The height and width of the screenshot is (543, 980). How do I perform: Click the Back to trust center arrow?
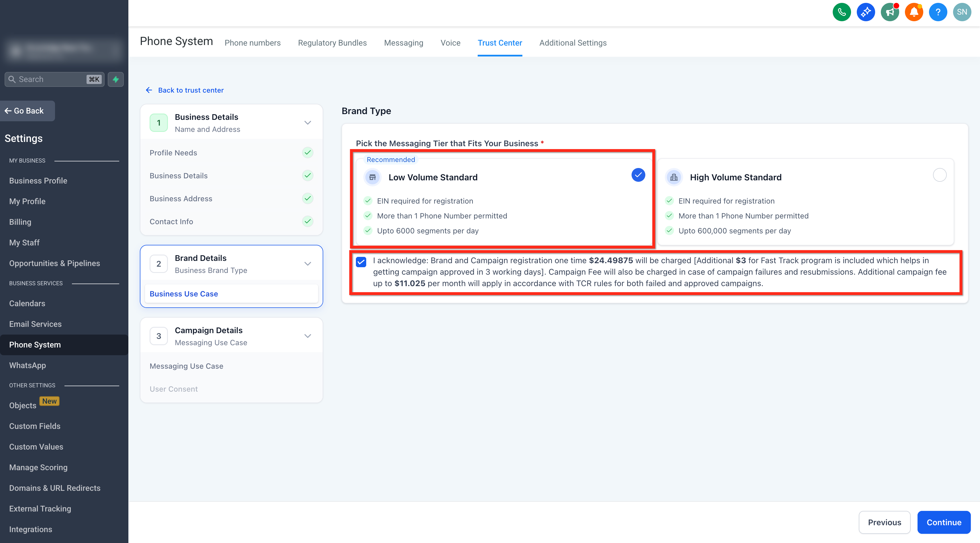click(x=149, y=90)
